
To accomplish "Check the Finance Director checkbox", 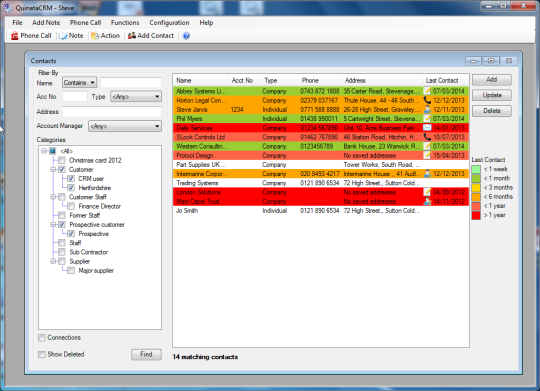I will [71, 206].
